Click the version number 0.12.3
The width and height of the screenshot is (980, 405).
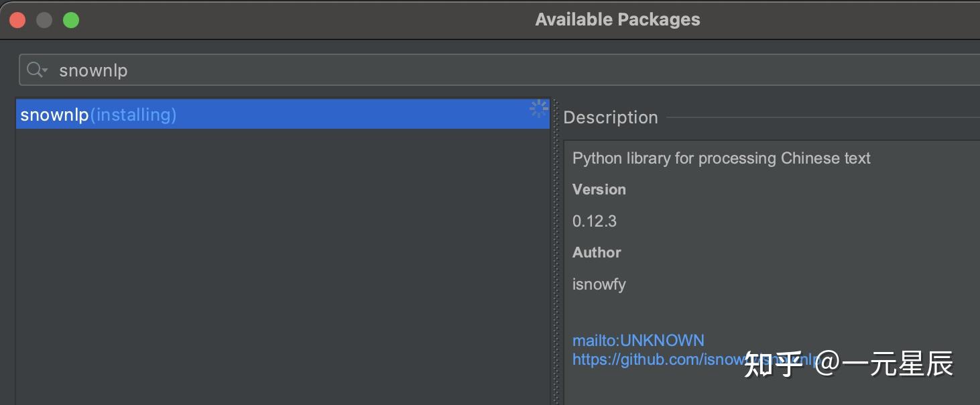pos(595,221)
